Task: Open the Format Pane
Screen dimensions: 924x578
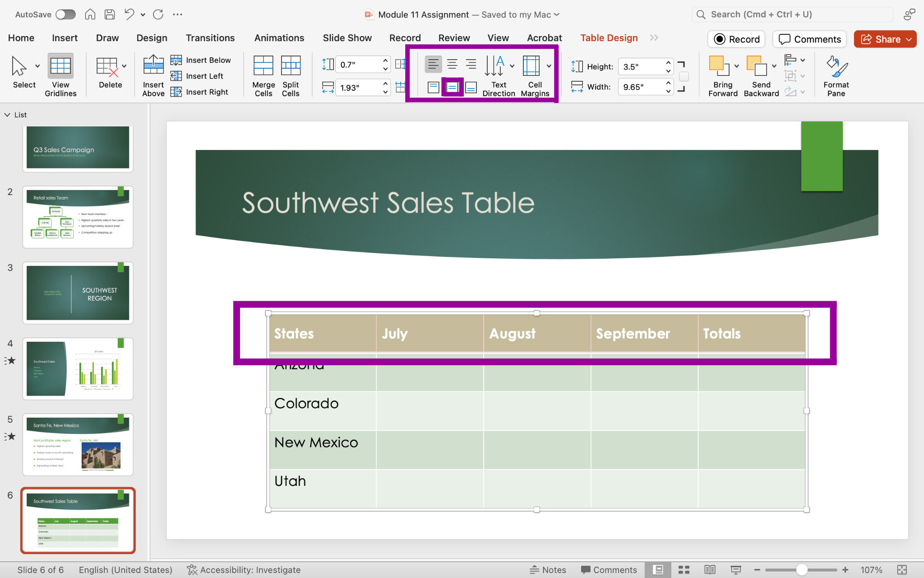Action: point(836,76)
